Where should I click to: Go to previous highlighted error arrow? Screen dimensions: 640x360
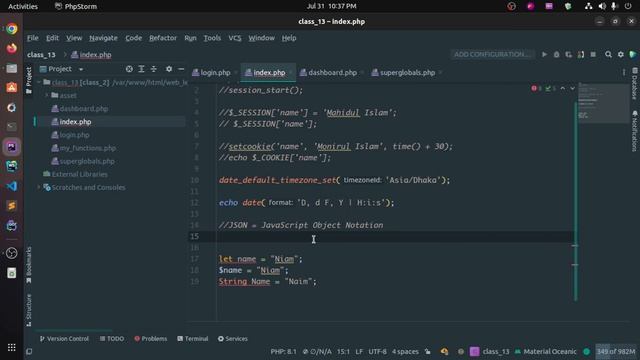click(562, 88)
